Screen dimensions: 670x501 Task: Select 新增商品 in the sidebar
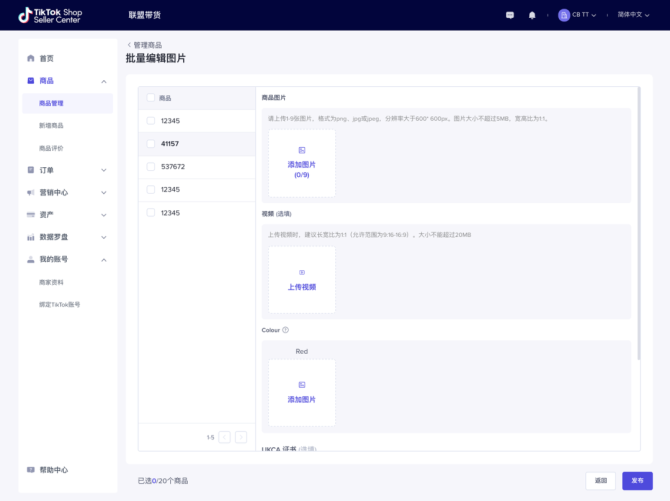pyautogui.click(x=51, y=125)
